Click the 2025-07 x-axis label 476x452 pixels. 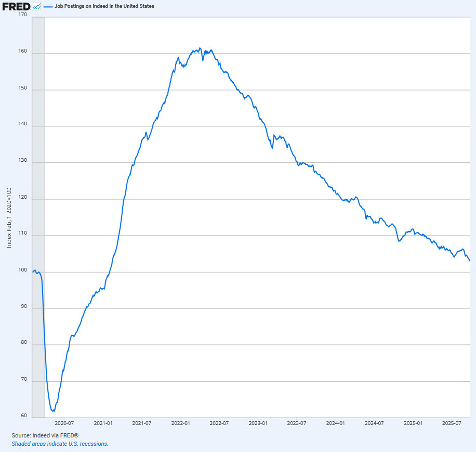tap(452, 424)
